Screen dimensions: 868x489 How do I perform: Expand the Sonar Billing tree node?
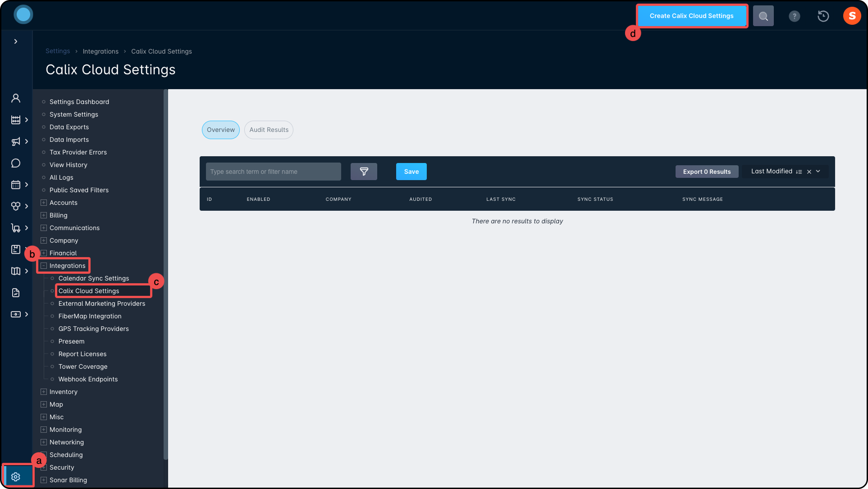point(44,480)
